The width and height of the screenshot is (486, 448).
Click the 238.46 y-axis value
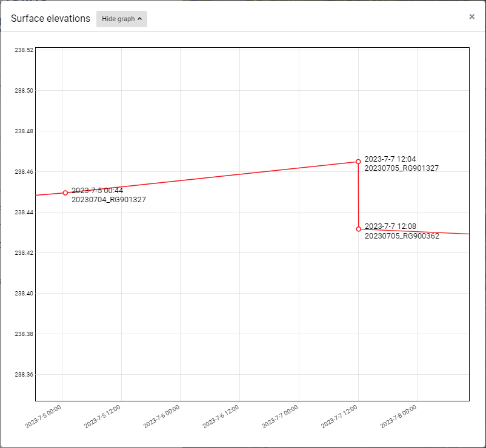point(24,171)
